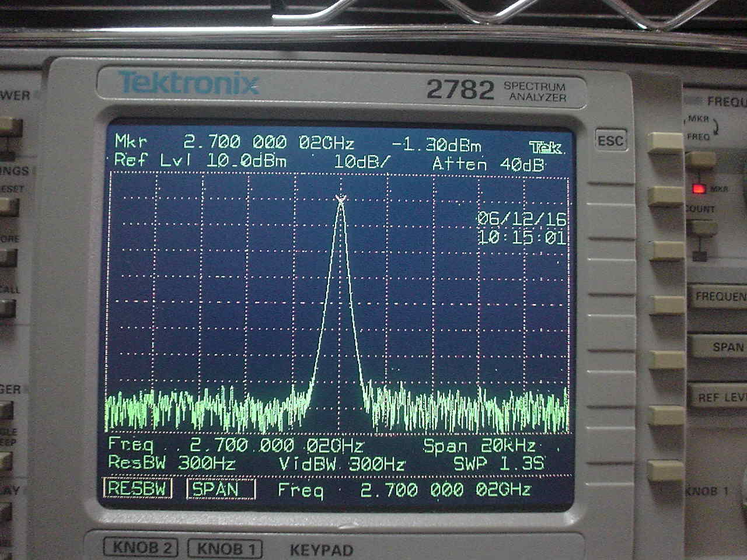Screen dimensions: 747x560
Task: Select the SPAN on-screen menu box
Action: point(221,489)
